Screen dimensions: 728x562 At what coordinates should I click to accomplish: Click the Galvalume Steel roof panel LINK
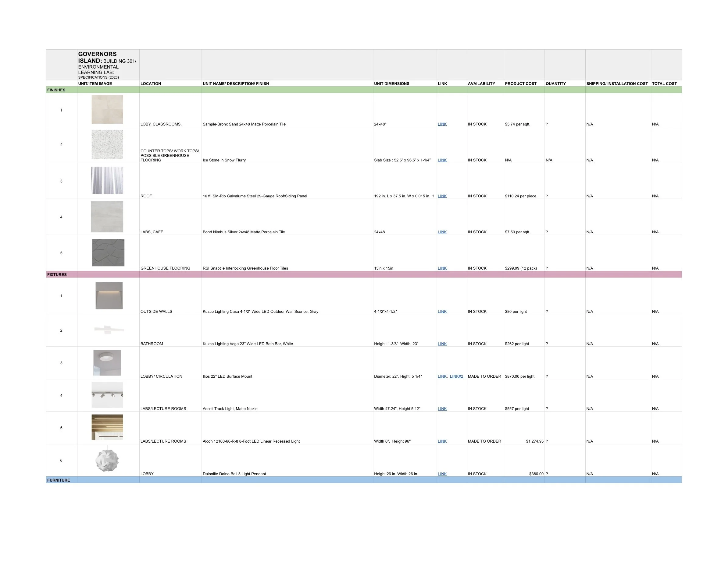442,196
